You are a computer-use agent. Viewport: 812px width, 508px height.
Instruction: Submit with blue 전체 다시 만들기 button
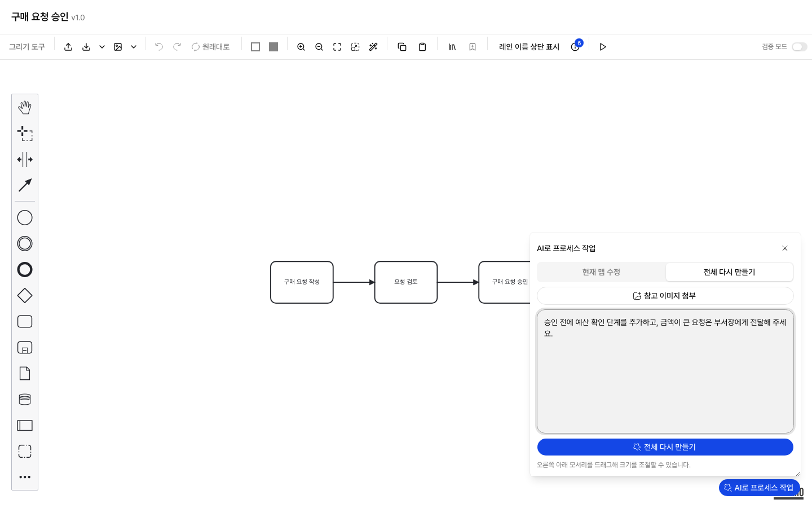click(x=665, y=447)
